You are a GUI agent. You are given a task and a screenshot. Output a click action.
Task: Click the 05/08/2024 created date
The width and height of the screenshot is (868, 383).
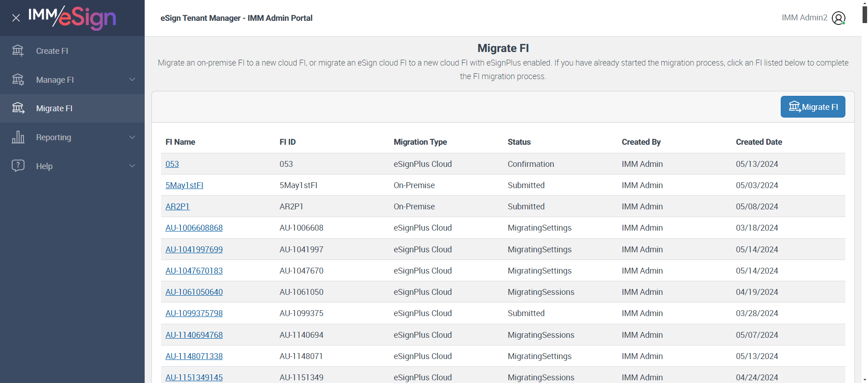click(x=757, y=207)
